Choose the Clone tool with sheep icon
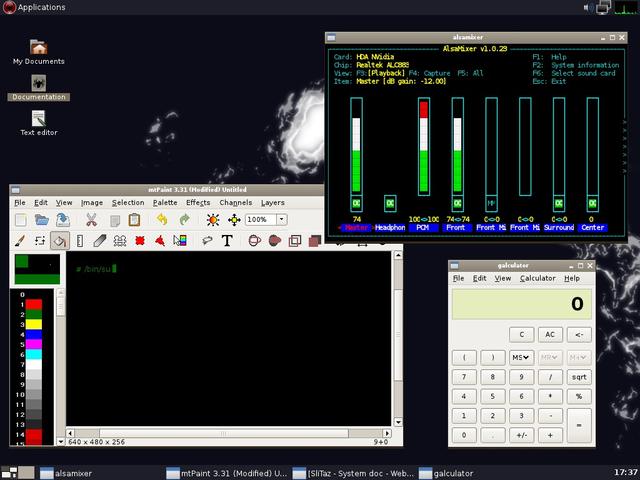 [120, 241]
